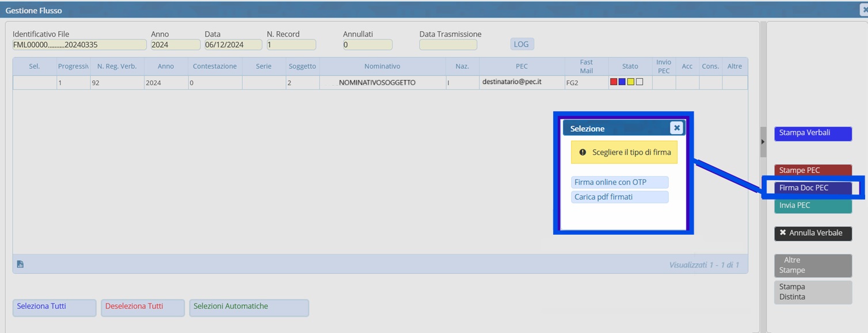This screenshot has width=868, height=333.
Task: Click the yellow status square in Stato
Action: (x=631, y=82)
